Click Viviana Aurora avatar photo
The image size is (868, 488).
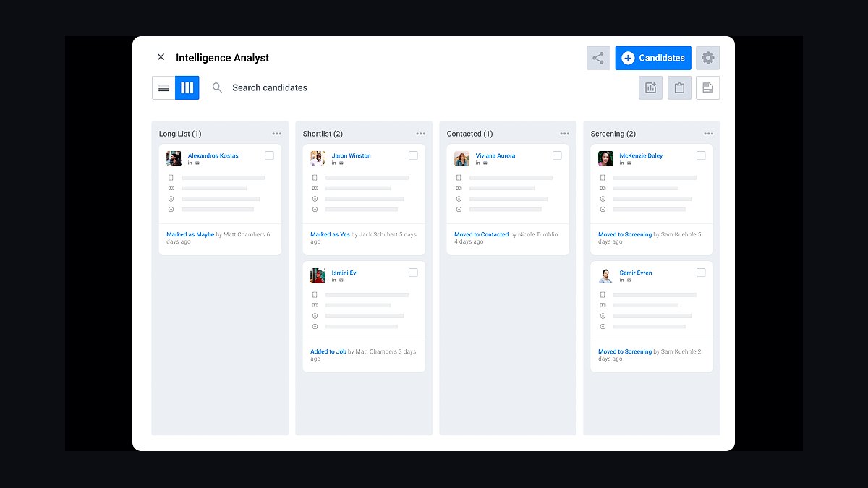[461, 158]
